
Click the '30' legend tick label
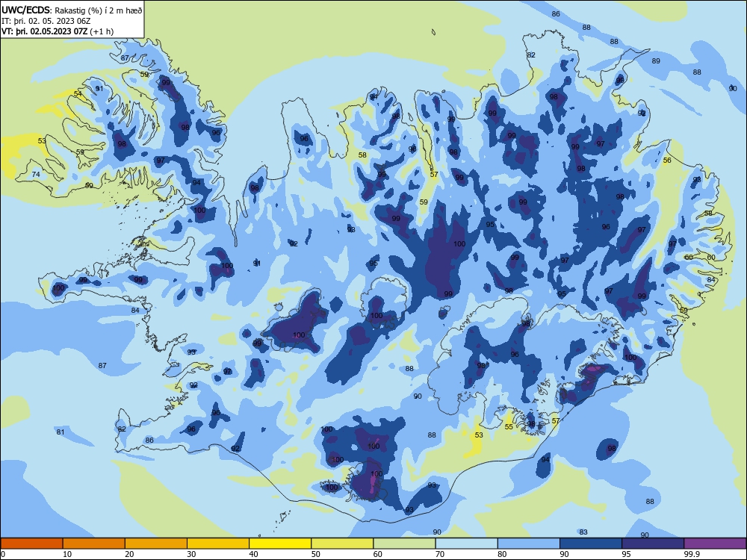[191, 554]
